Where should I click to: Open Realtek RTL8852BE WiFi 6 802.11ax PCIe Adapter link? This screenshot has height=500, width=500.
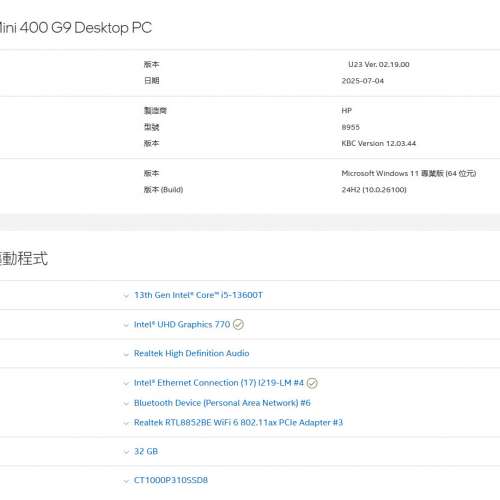pos(238,422)
